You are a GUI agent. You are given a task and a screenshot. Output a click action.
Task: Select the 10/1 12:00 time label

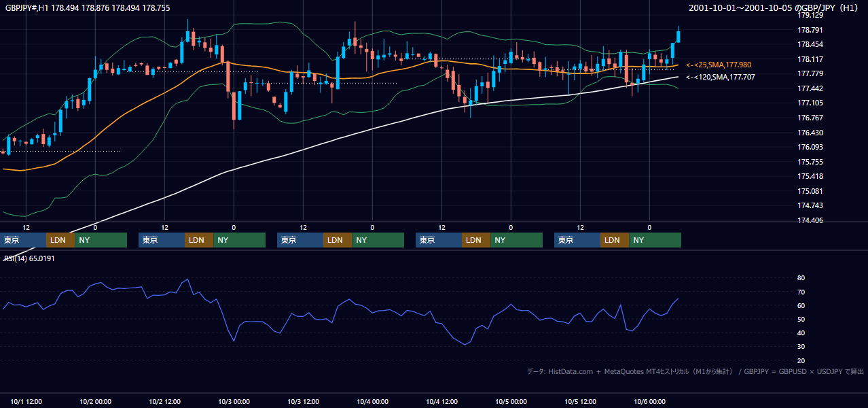(x=26, y=402)
